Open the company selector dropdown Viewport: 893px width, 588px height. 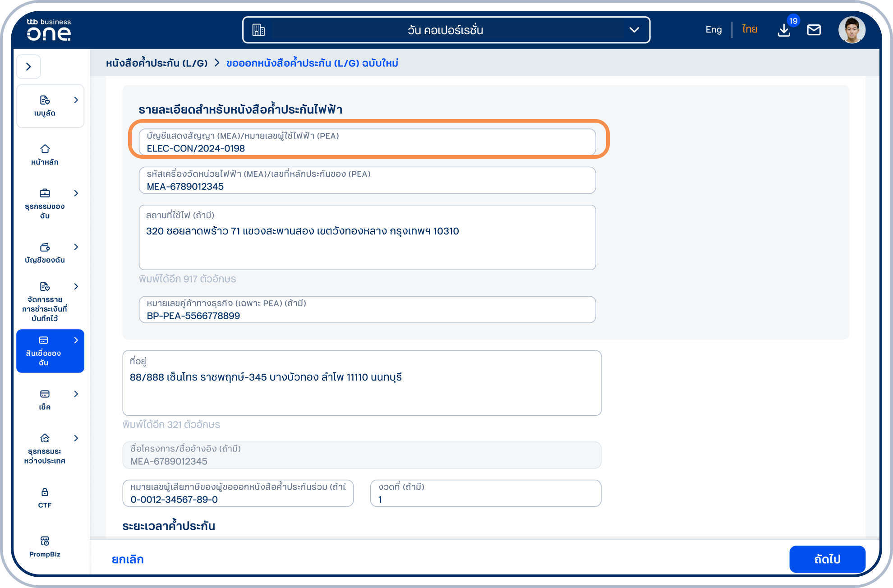tap(446, 30)
